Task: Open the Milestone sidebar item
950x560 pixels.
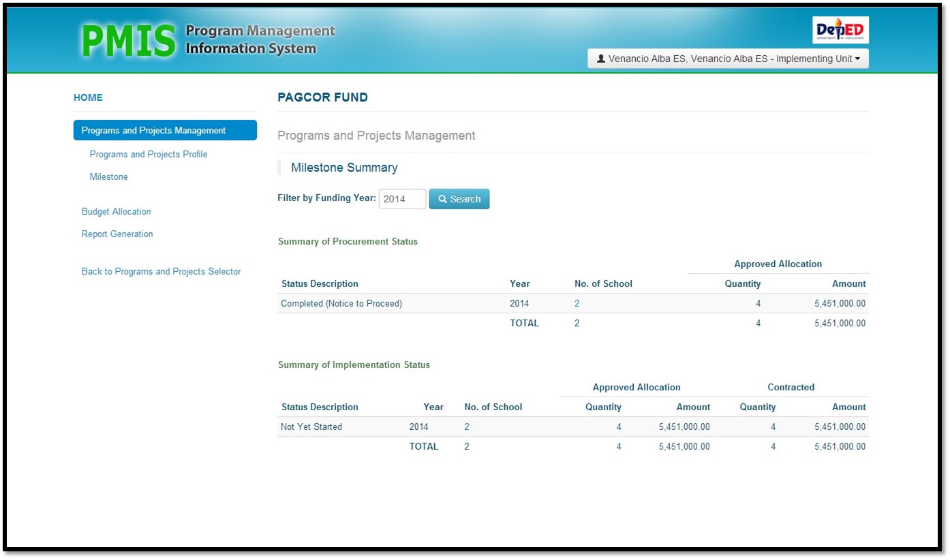Action: pyautogui.click(x=108, y=176)
